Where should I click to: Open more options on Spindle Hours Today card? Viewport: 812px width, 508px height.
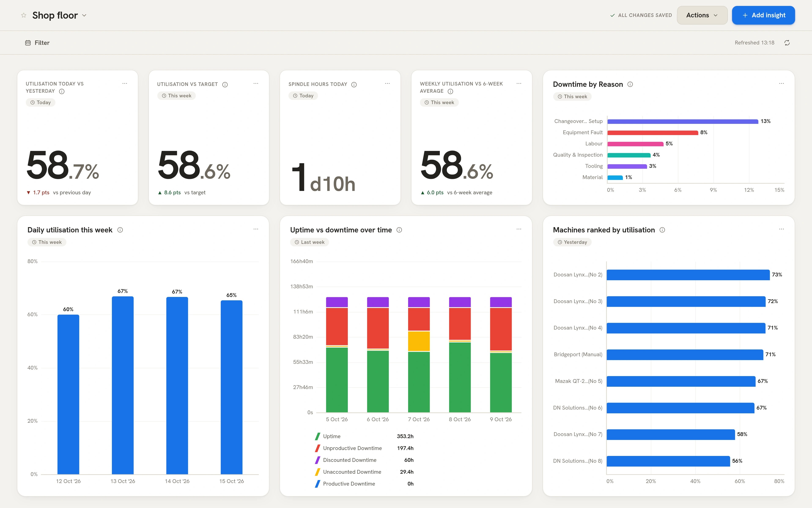(x=388, y=83)
